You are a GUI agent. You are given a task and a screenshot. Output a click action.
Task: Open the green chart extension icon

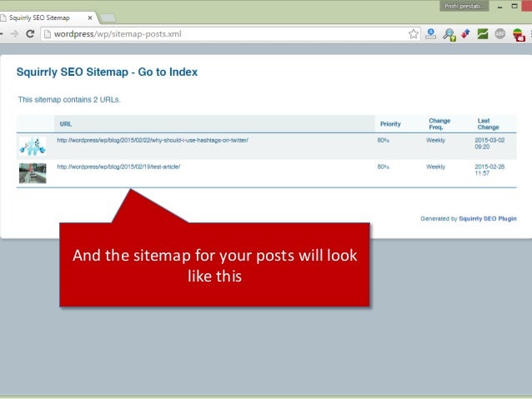tap(483, 34)
